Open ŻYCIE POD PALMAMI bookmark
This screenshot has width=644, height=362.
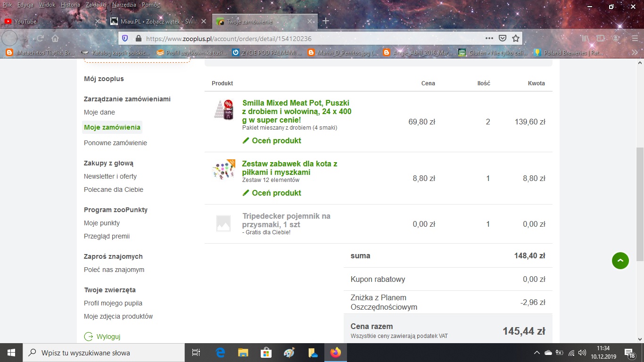coord(267,53)
